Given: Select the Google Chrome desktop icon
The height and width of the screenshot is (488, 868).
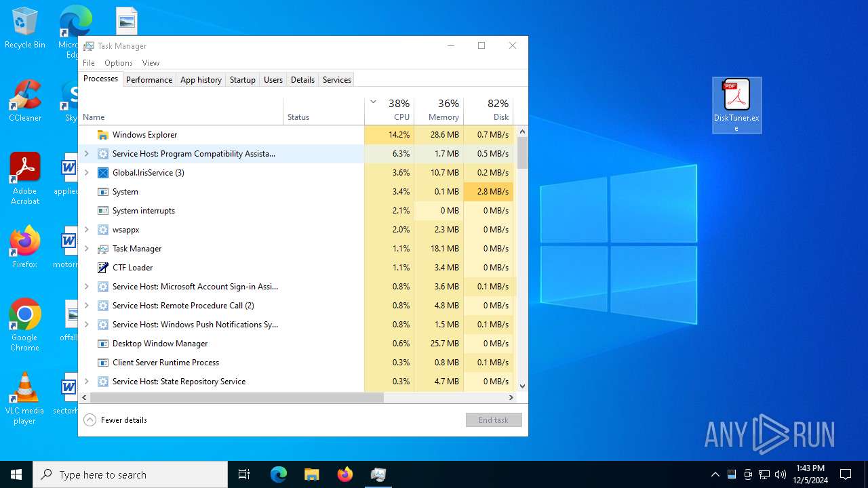Looking at the screenshot, I should 25,325.
